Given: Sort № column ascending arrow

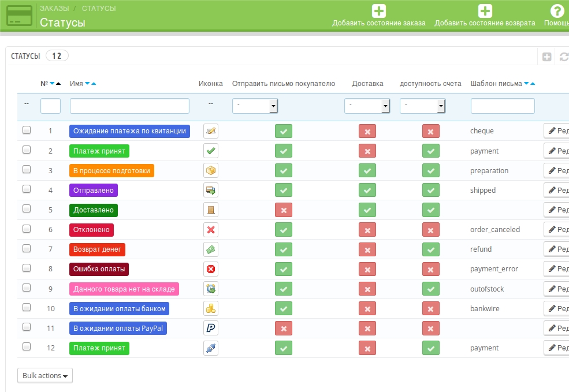Looking at the screenshot, I should [x=58, y=84].
